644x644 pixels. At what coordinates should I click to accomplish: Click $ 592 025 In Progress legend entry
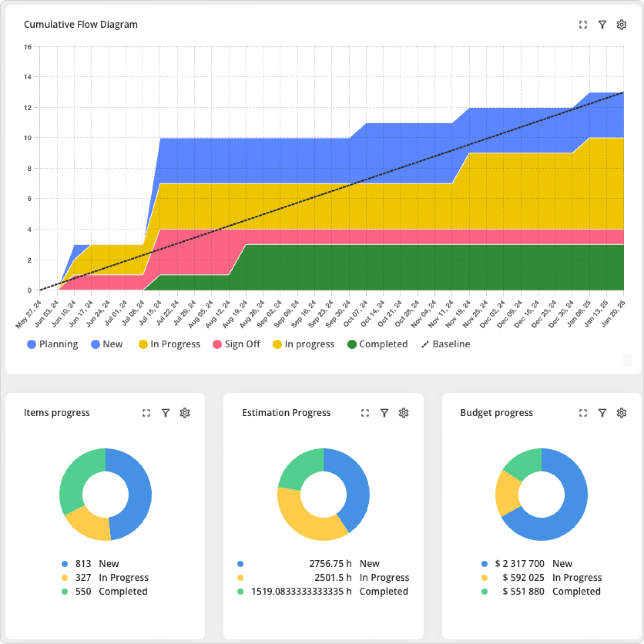tap(542, 578)
